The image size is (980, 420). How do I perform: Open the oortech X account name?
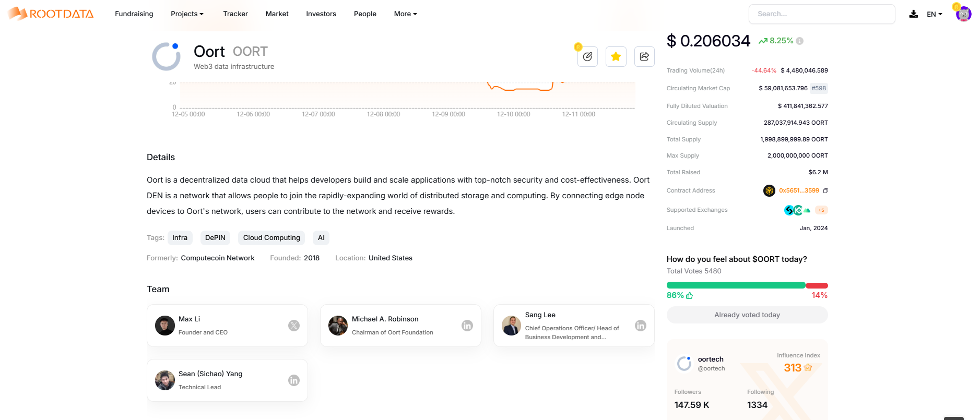pyautogui.click(x=711, y=359)
